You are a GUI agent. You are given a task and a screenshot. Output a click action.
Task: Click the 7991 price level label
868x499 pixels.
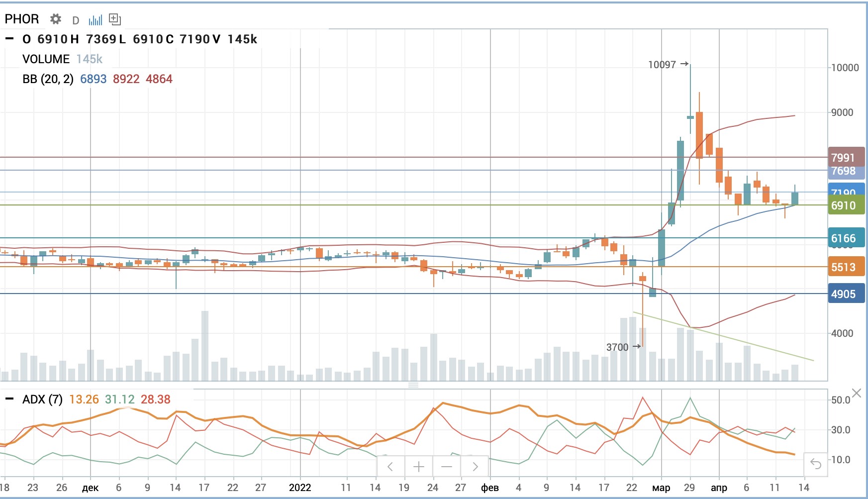(x=846, y=158)
